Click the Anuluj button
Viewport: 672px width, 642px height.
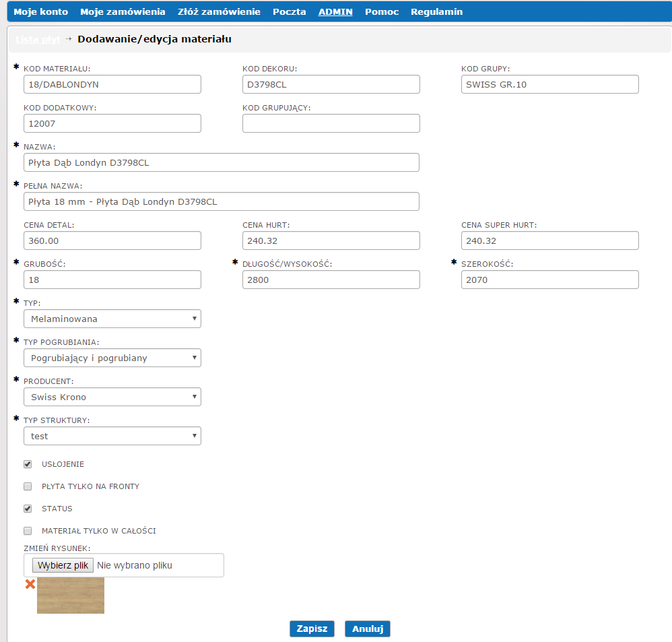[x=368, y=629]
